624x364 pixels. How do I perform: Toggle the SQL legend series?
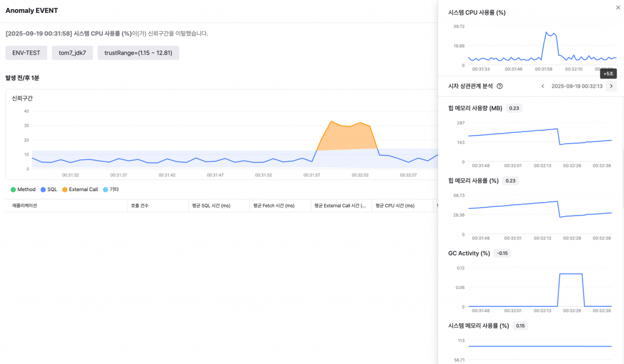pos(48,189)
